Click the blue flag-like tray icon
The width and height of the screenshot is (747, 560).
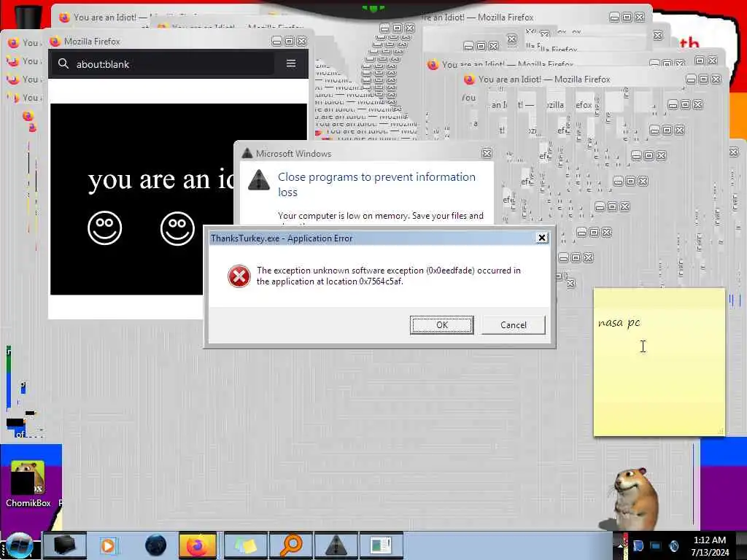point(638,546)
